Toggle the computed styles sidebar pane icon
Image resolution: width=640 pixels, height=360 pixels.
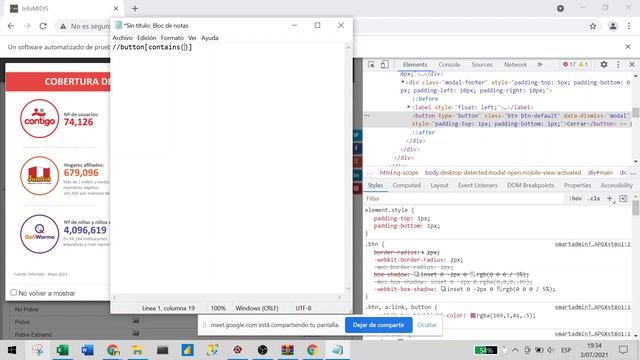[x=623, y=198]
